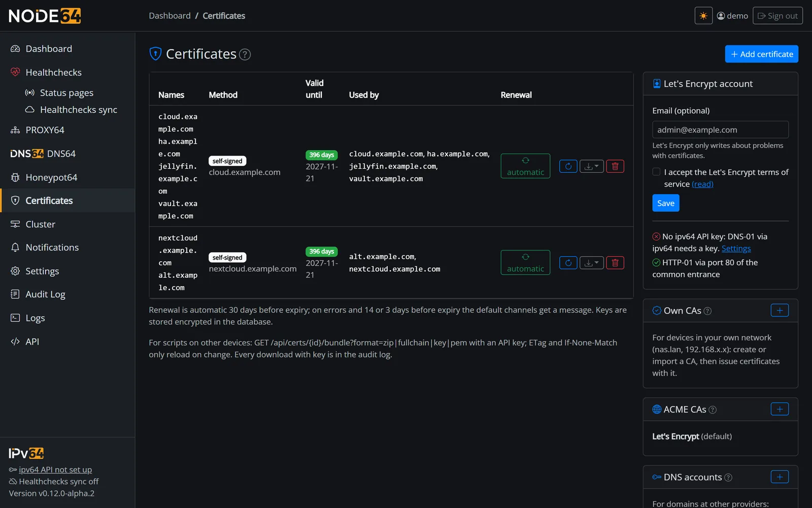
Task: Click the help icon next to Certificates heading
Action: coord(245,54)
